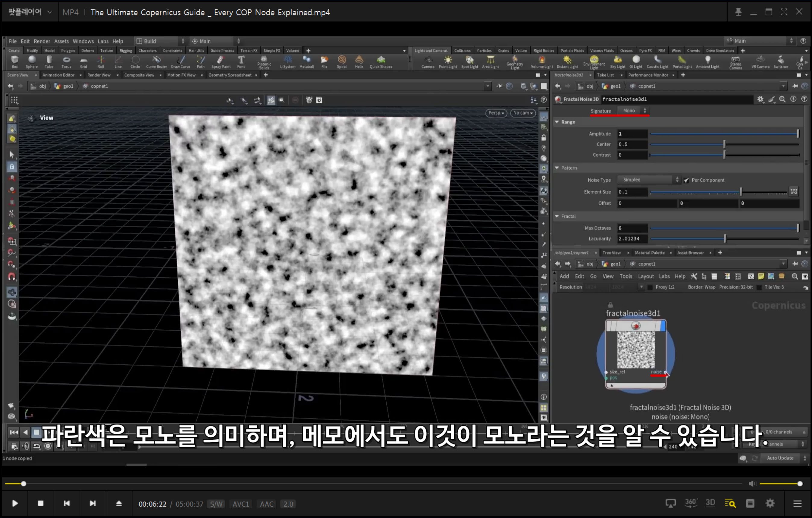Toggle the viewport lock icon

coord(544,138)
